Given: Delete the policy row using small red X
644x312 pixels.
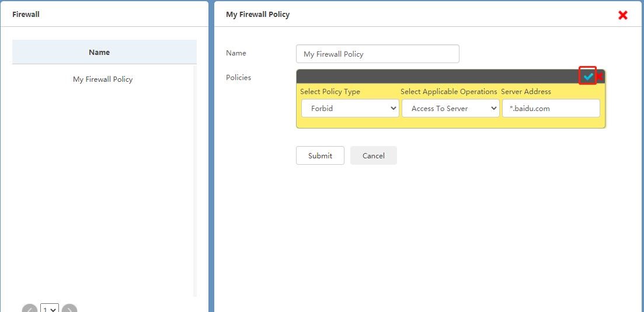Looking at the screenshot, I should pyautogui.click(x=600, y=77).
